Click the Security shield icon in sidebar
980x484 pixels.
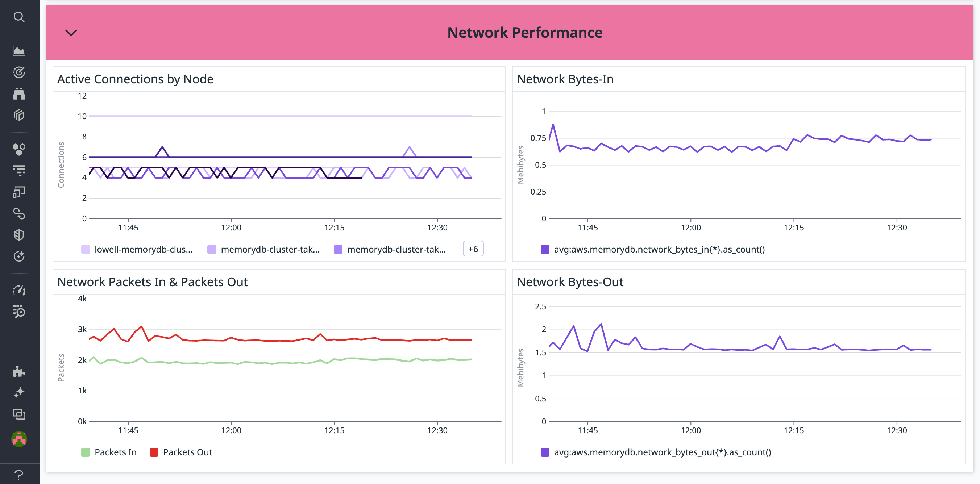point(20,235)
